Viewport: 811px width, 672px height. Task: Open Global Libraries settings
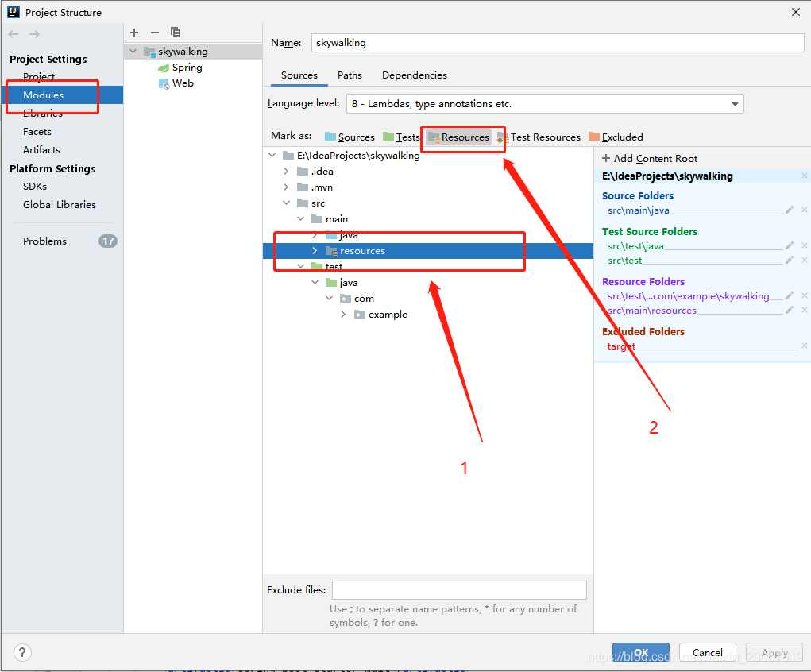coord(60,205)
